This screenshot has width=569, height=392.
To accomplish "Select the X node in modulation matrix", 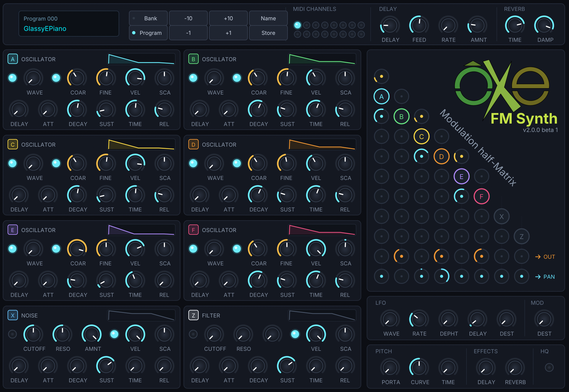I will [502, 216].
